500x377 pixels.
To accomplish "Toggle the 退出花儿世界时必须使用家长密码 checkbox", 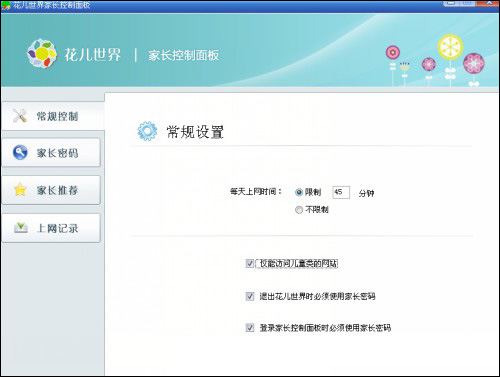I will click(250, 296).
